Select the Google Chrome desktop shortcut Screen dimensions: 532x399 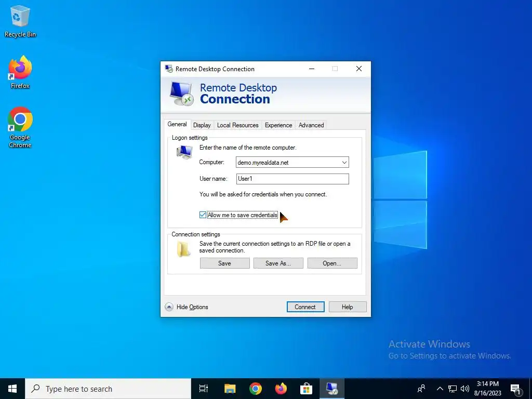point(20,127)
